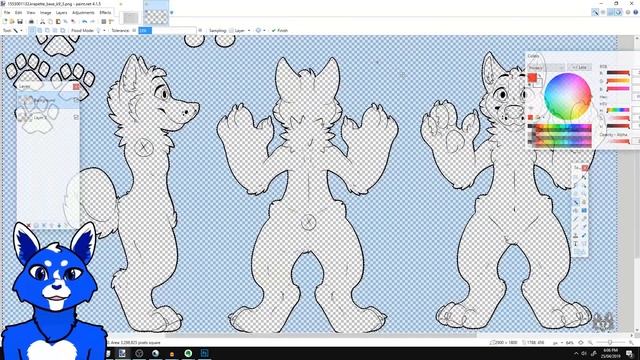
Task: Toggle visibility checkbox of Layer 2
Action: [x=76, y=118]
